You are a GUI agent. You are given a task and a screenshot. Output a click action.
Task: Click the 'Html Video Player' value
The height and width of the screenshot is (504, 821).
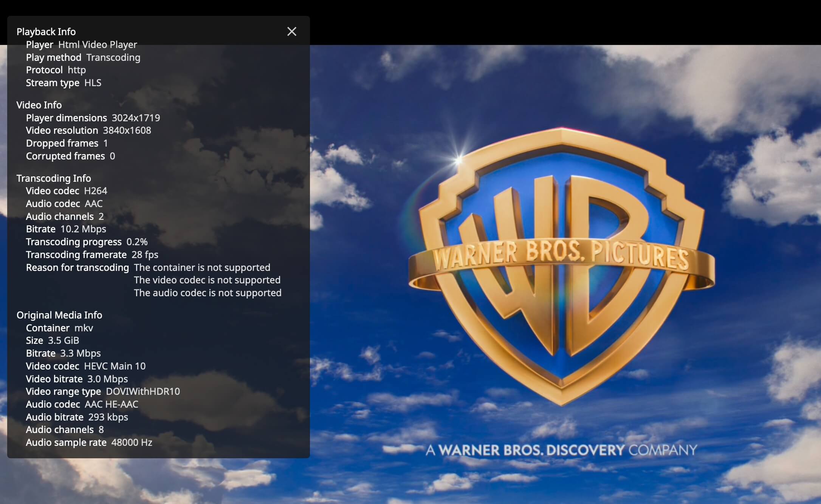98,45
